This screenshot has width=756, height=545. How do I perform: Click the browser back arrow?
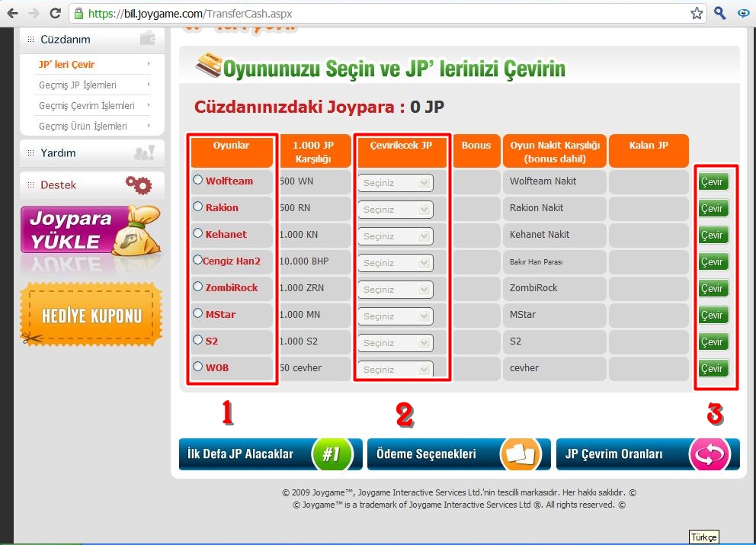click(12, 13)
